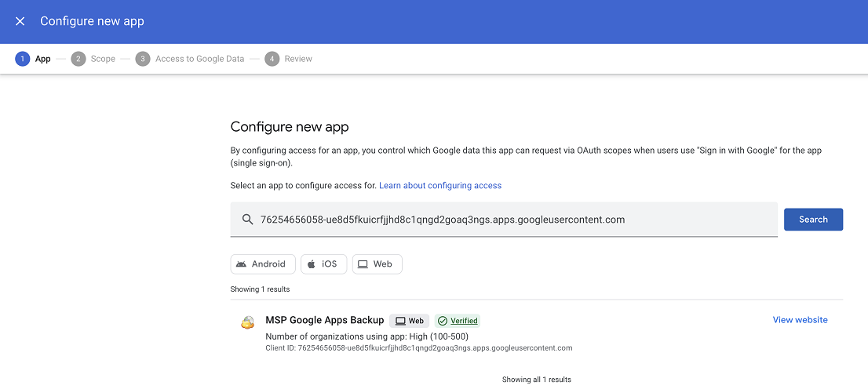Focus the client ID search input field
The image size is (868, 389).
(x=510, y=220)
